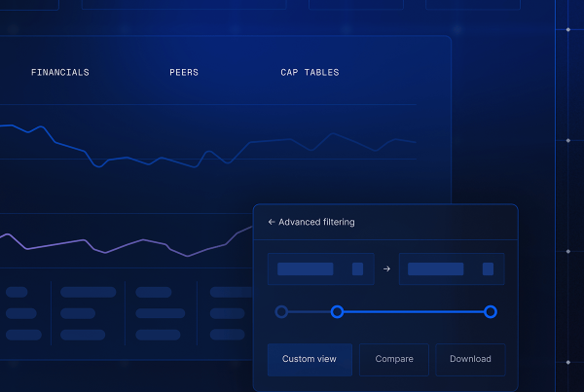Click the right arrow between the range fields
This screenshot has height=392, width=584.
(386, 269)
